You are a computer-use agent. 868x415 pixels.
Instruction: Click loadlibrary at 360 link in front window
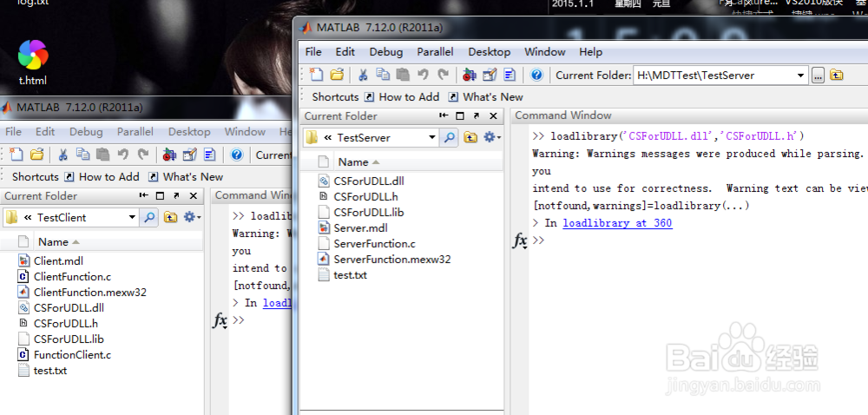pyautogui.click(x=617, y=223)
